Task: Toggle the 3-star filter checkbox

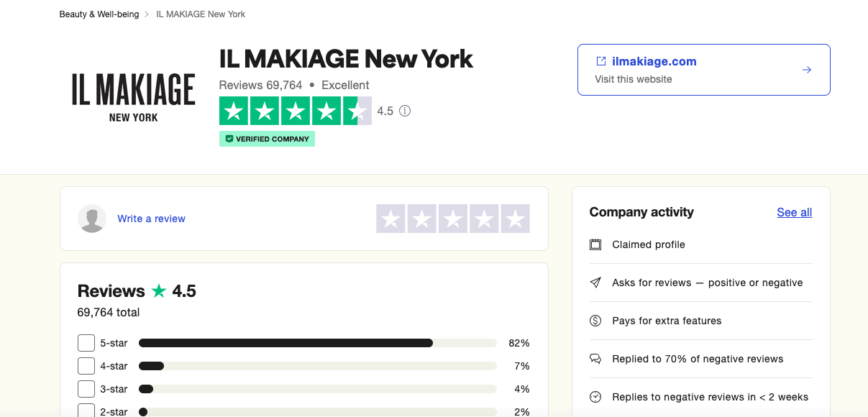Action: coord(86,389)
